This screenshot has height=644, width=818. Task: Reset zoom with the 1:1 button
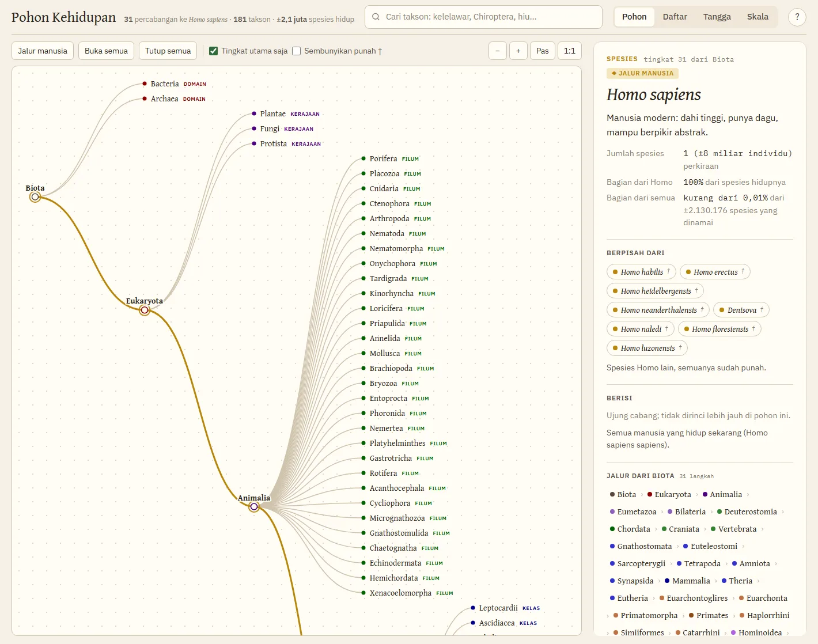(x=570, y=51)
